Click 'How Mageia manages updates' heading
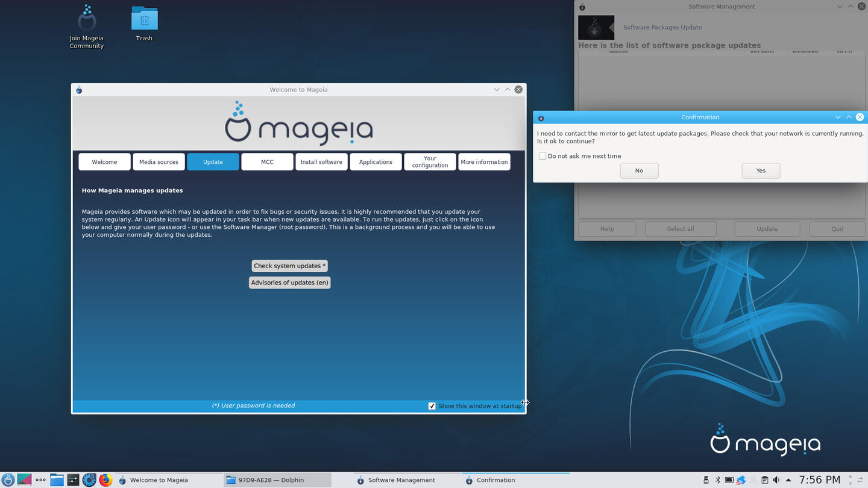868x488 pixels. 132,190
